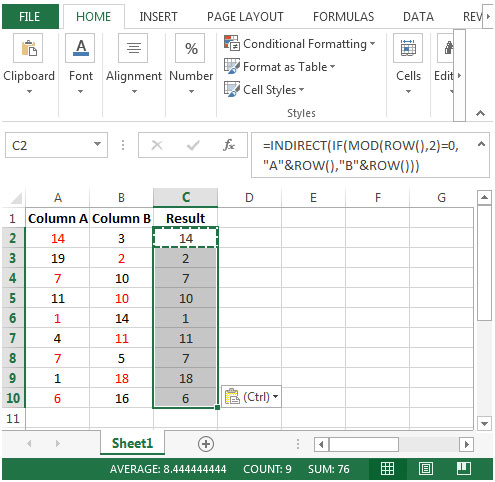Select the 'Column A' header cell

(58, 218)
